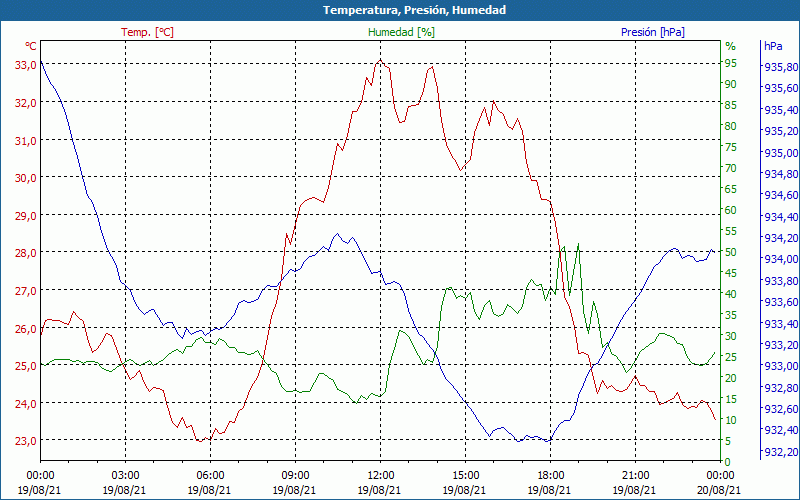Click the 03:00 time axis label
Screen dimensions: 800x500
[125, 476]
